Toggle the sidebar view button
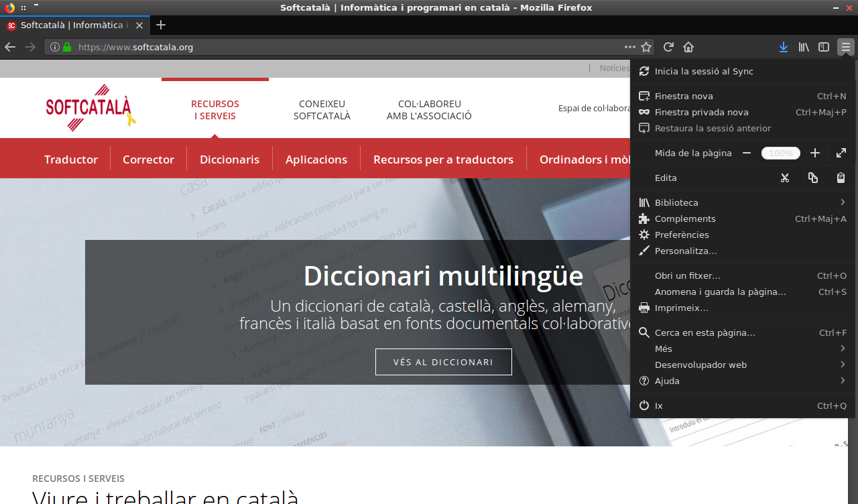The width and height of the screenshot is (858, 504). click(824, 47)
